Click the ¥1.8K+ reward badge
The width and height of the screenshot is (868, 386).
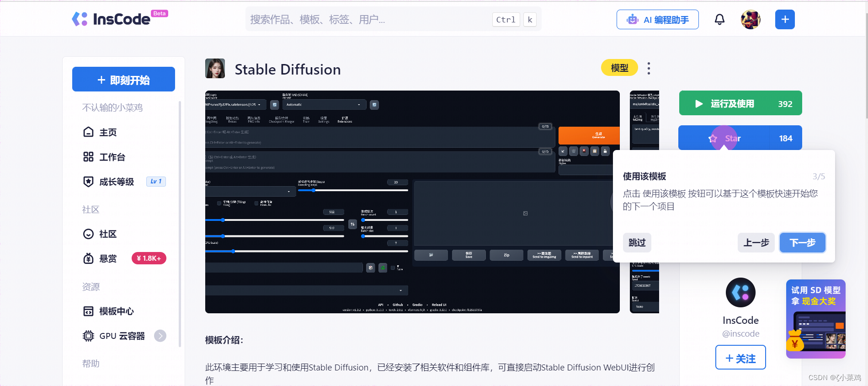(x=149, y=258)
